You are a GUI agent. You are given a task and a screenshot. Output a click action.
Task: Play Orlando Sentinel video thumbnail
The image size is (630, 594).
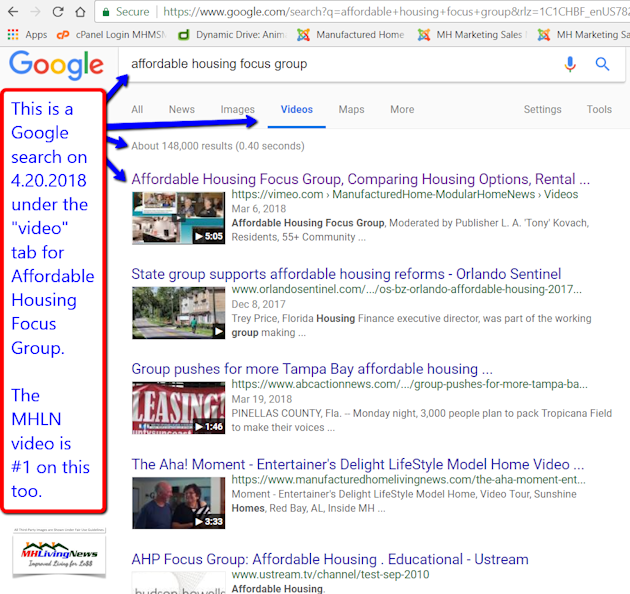pyautogui.click(x=178, y=313)
